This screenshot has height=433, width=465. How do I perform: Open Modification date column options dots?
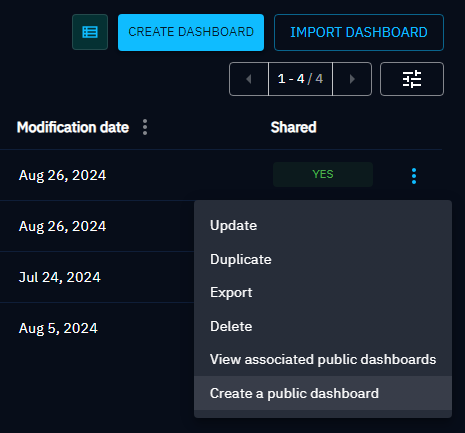coord(145,127)
